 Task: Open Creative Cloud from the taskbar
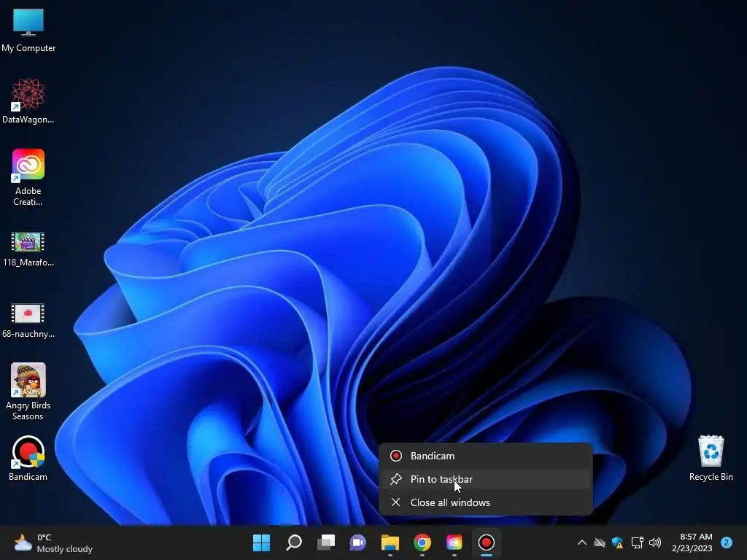click(x=454, y=542)
